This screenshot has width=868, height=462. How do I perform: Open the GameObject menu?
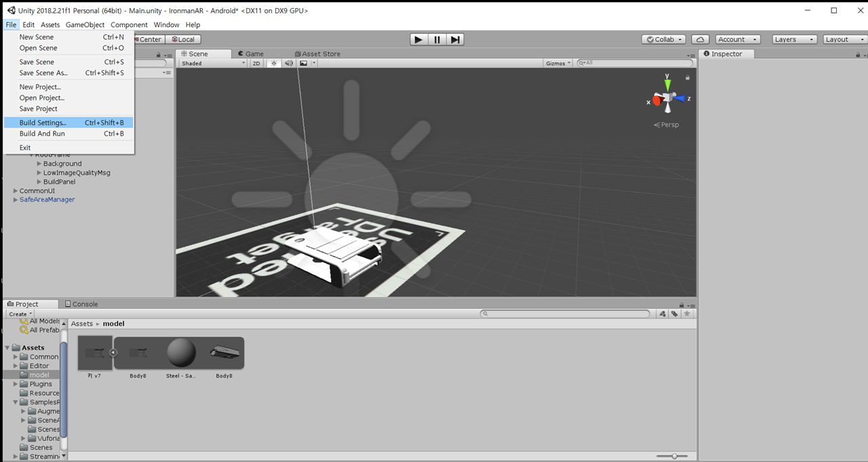[x=85, y=25]
